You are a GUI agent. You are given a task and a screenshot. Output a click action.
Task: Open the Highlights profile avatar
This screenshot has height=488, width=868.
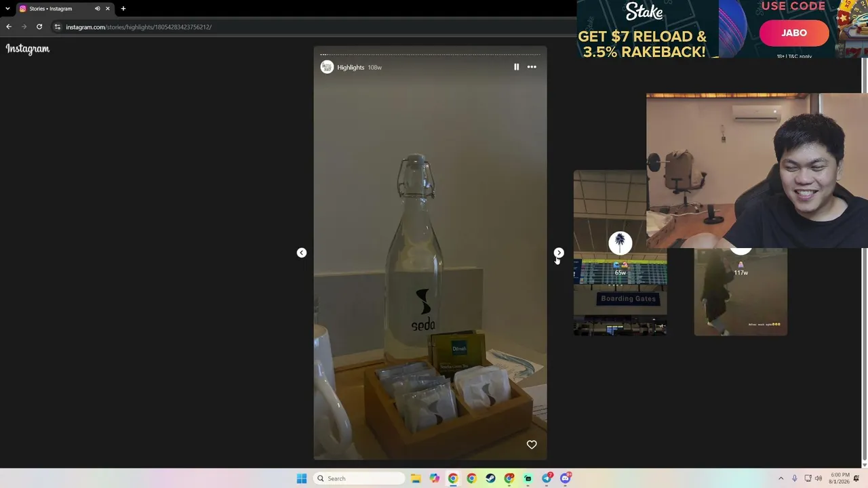point(327,67)
